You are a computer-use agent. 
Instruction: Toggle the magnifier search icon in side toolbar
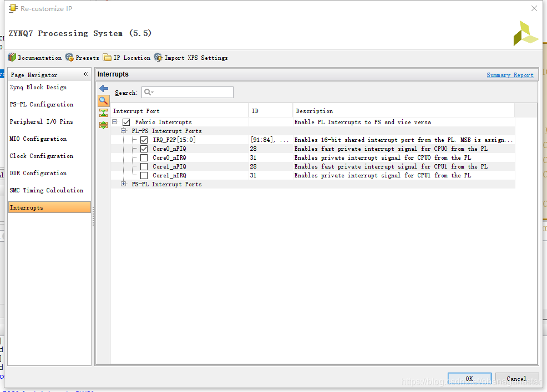pos(104,101)
